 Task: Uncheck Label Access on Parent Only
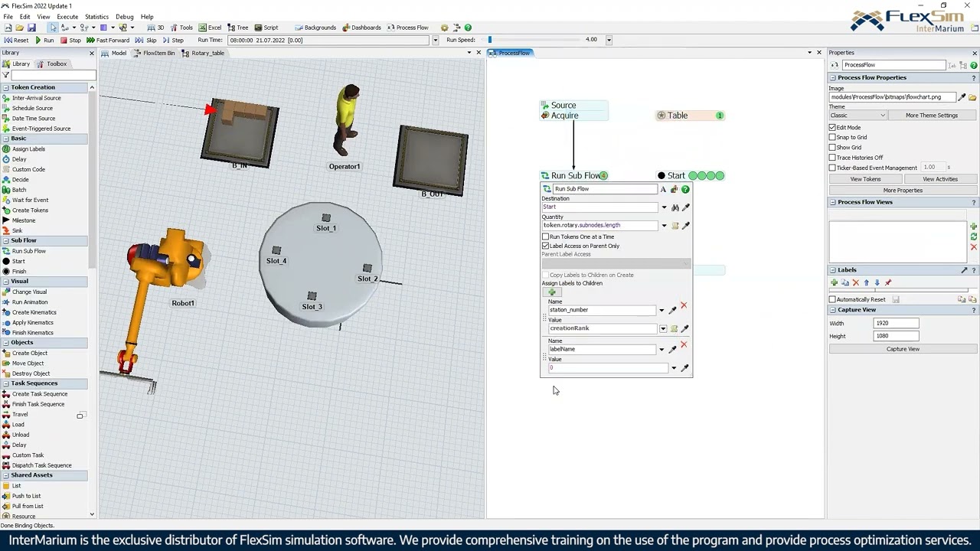click(x=546, y=246)
